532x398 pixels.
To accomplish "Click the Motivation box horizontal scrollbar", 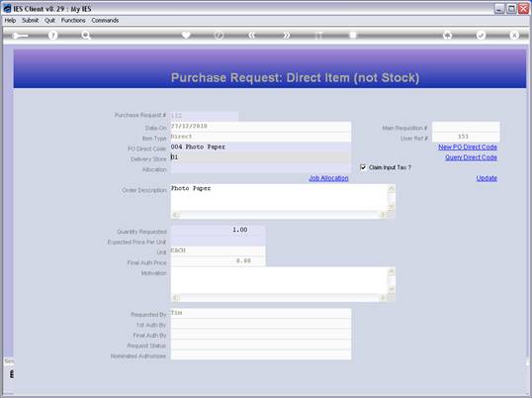I will 279,298.
